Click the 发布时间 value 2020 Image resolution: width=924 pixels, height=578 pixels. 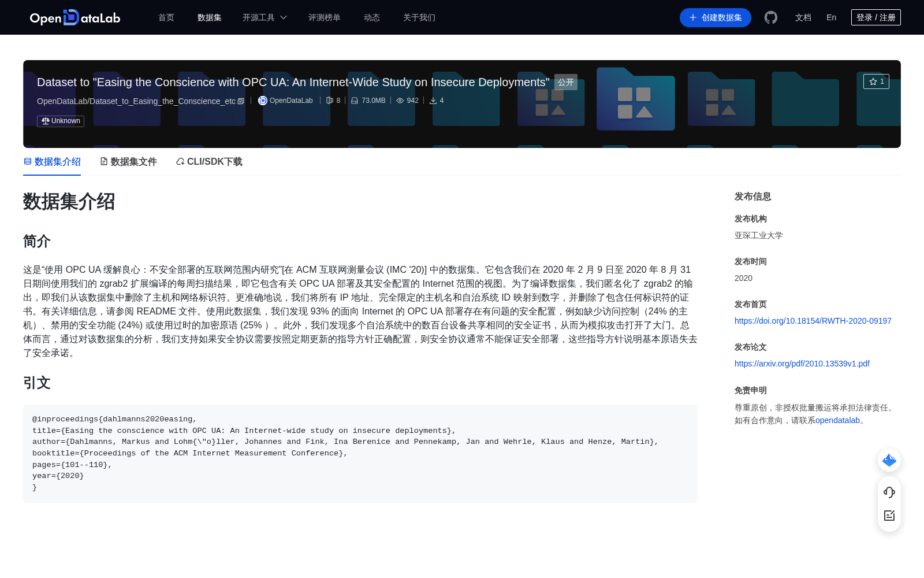[743, 278]
